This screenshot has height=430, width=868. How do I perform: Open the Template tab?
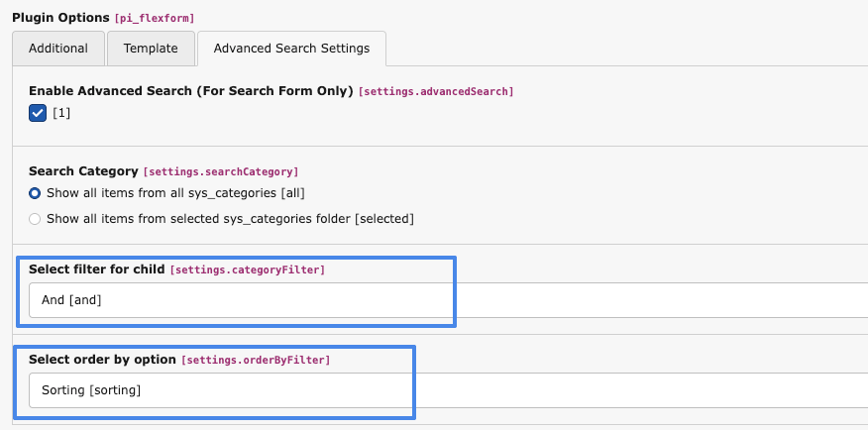pyautogui.click(x=151, y=49)
